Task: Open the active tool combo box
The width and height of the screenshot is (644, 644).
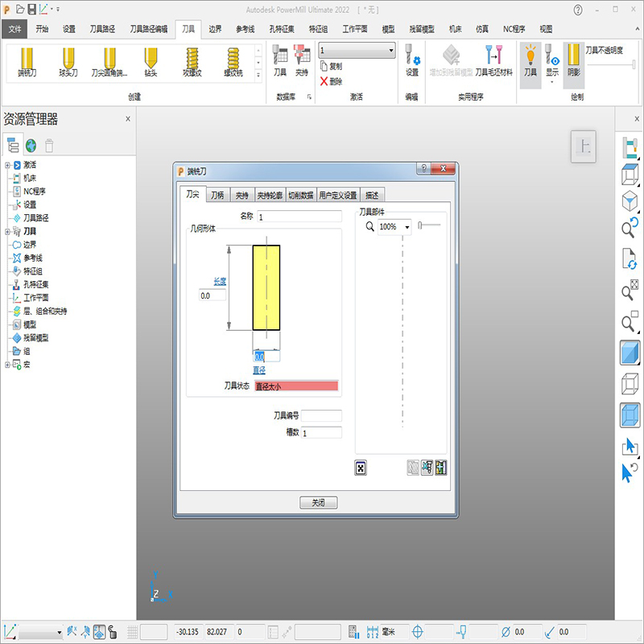Action: click(x=357, y=51)
